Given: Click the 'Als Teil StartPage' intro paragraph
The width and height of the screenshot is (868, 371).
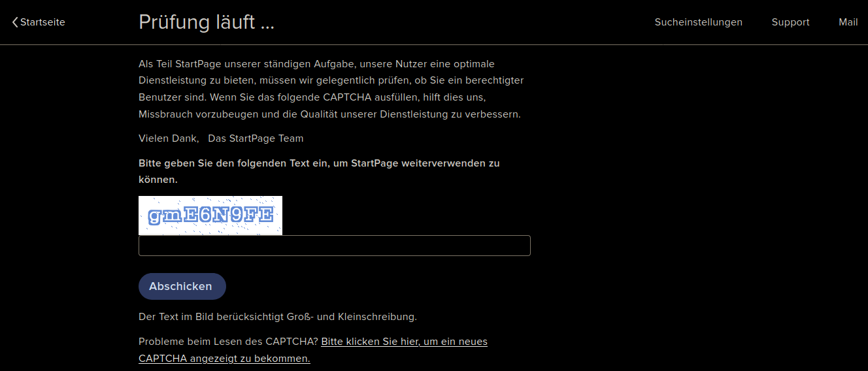Looking at the screenshot, I should [331, 89].
